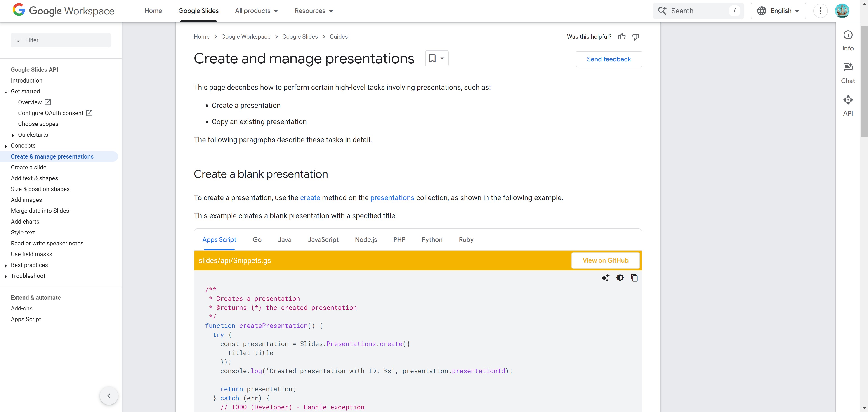Click the thumbs up helpful icon
Image resolution: width=868 pixels, height=412 pixels.
click(622, 36)
